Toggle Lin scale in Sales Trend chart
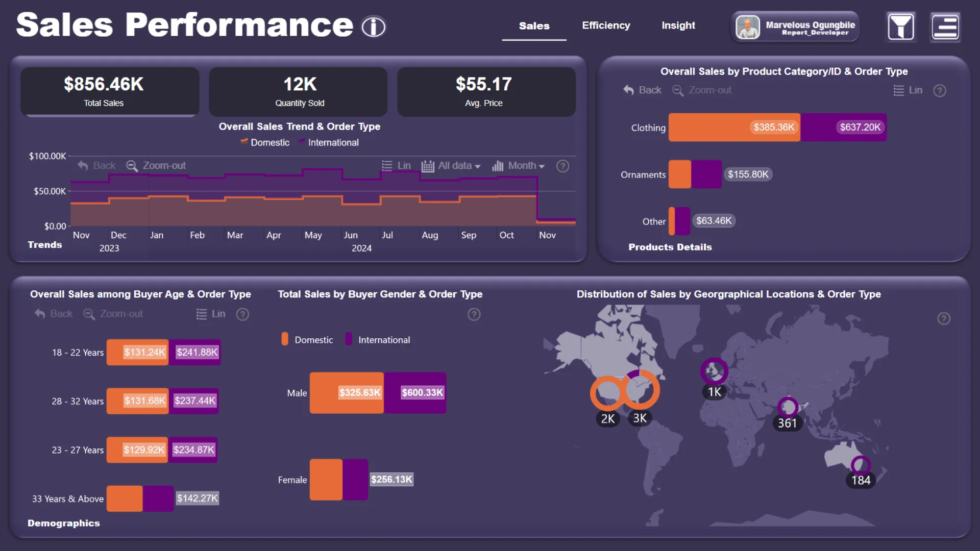The height and width of the screenshot is (551, 980). click(x=396, y=166)
